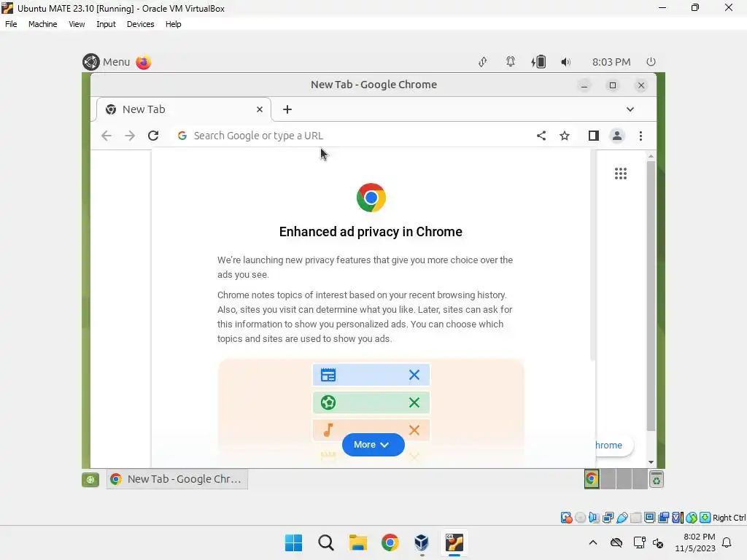The height and width of the screenshot is (560, 747).
Task: Click the network connection indicator in MATE panel
Action: pyautogui.click(x=483, y=62)
